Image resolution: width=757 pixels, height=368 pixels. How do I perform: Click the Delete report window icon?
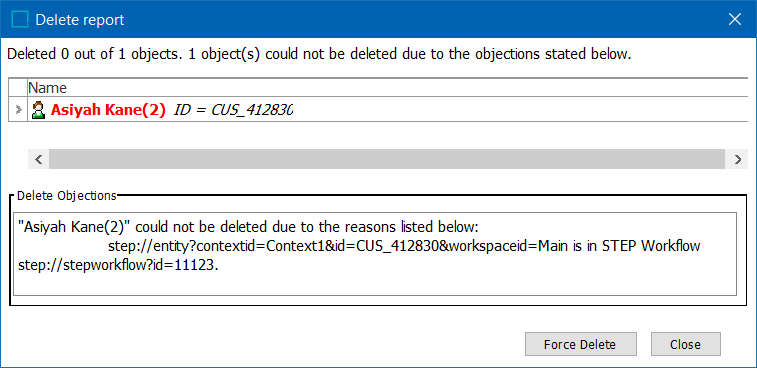(x=20, y=19)
